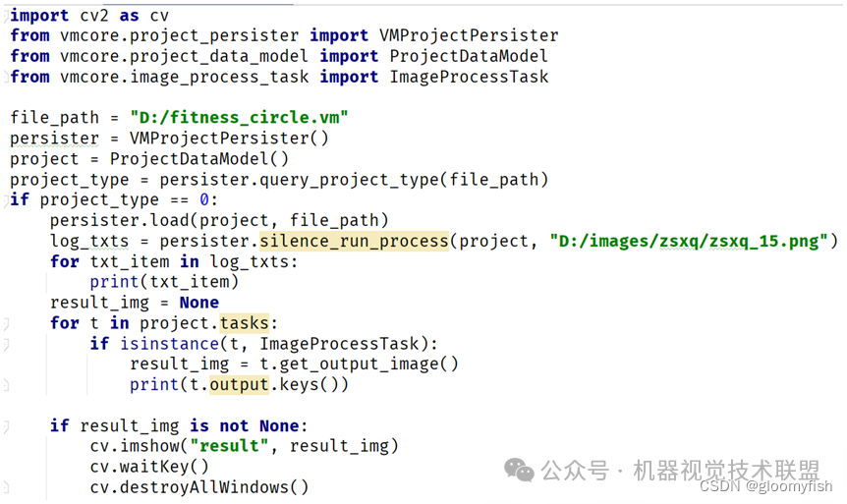Collapse the fold marker beside 'for t in project.tasks:'

pos(5,323)
